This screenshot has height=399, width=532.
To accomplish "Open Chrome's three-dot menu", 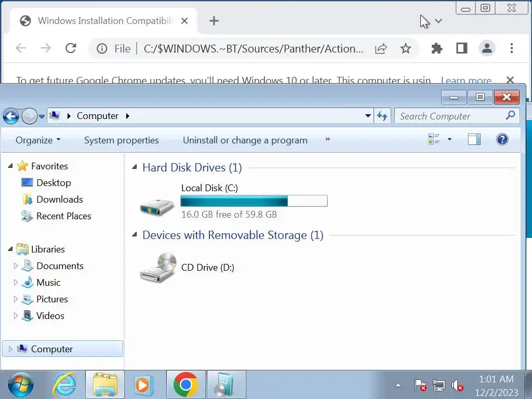I will pyautogui.click(x=512, y=48).
